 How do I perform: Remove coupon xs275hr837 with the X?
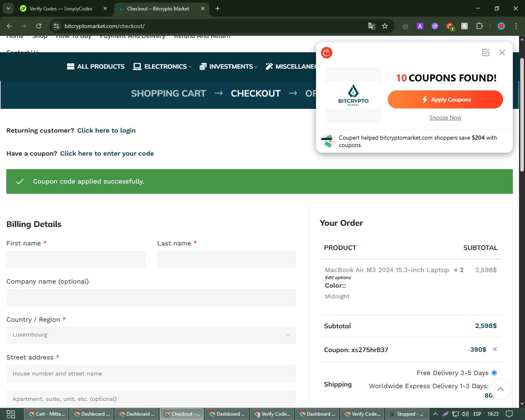[x=495, y=349]
